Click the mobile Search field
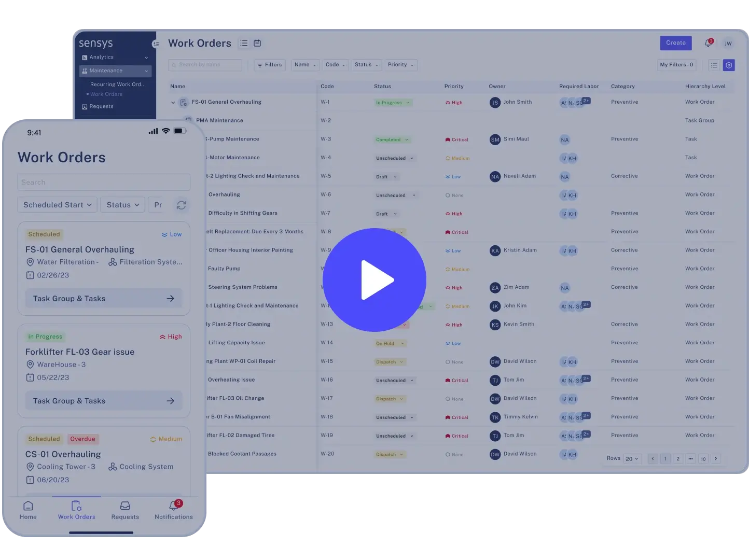Viewport: 749px width, 560px height. click(x=104, y=183)
